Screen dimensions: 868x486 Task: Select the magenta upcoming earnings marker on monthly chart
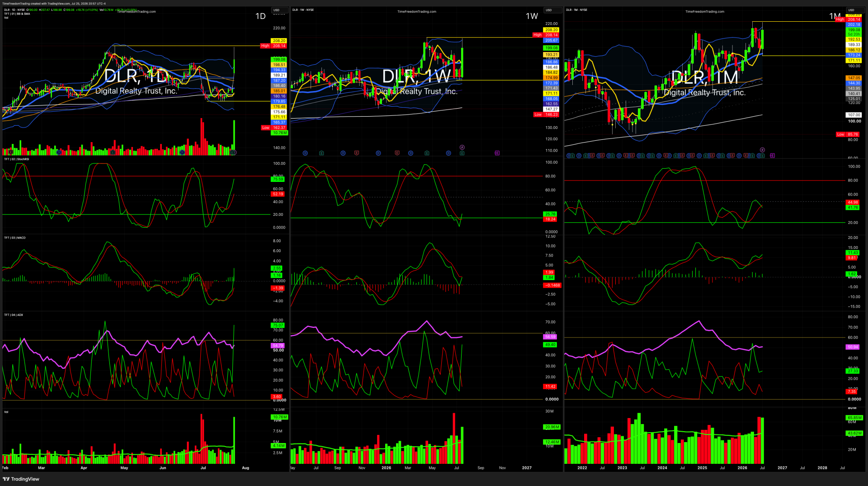(x=772, y=156)
